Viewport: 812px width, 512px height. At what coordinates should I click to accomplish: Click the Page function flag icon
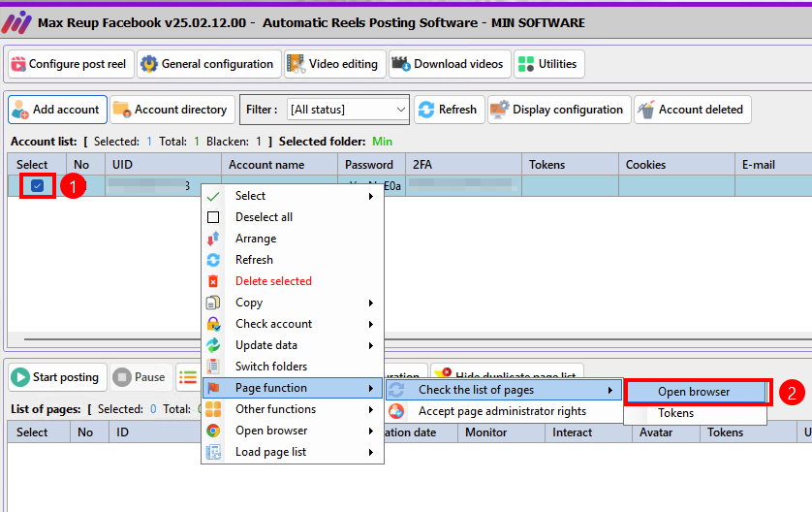(213, 388)
